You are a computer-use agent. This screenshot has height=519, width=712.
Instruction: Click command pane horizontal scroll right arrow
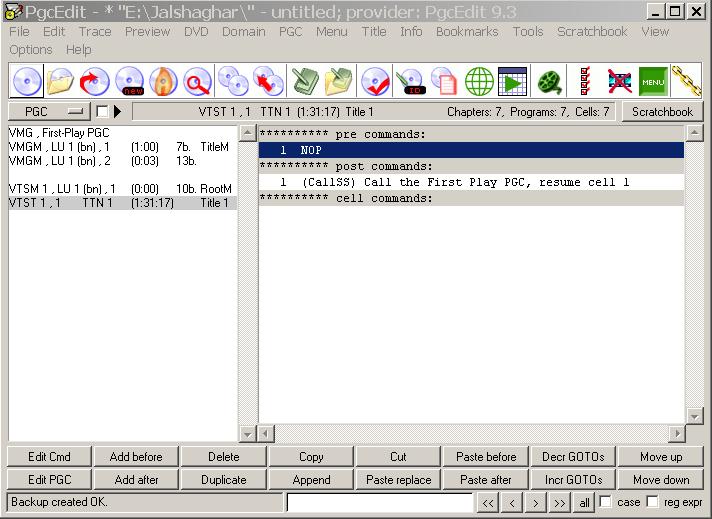[677, 434]
